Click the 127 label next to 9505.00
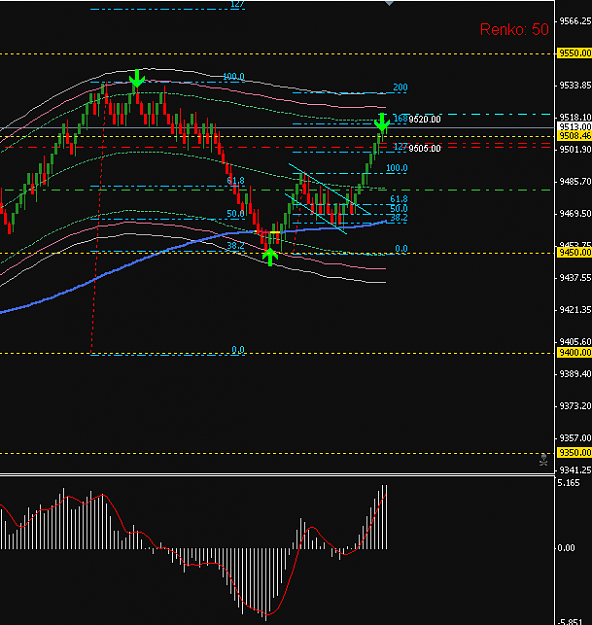592x625 pixels. [400, 147]
